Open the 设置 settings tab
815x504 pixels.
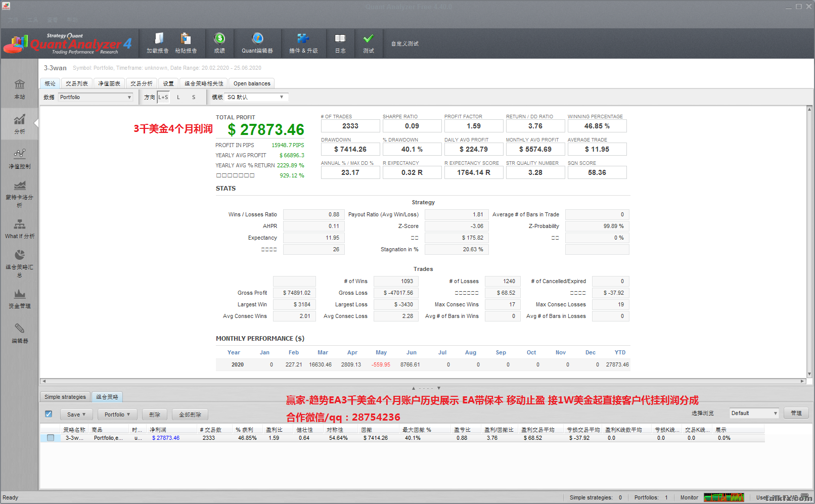click(168, 83)
